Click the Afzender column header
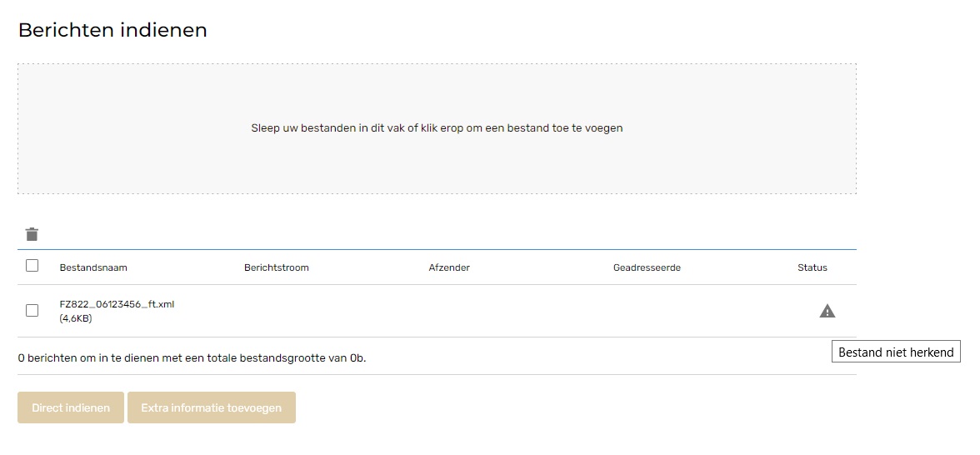 [x=448, y=267]
